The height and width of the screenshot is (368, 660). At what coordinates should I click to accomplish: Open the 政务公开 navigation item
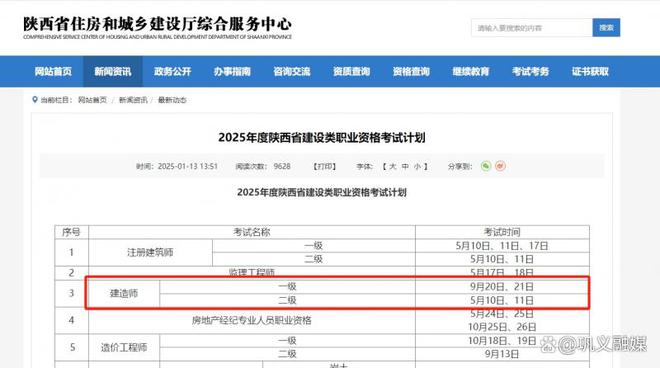pos(172,72)
